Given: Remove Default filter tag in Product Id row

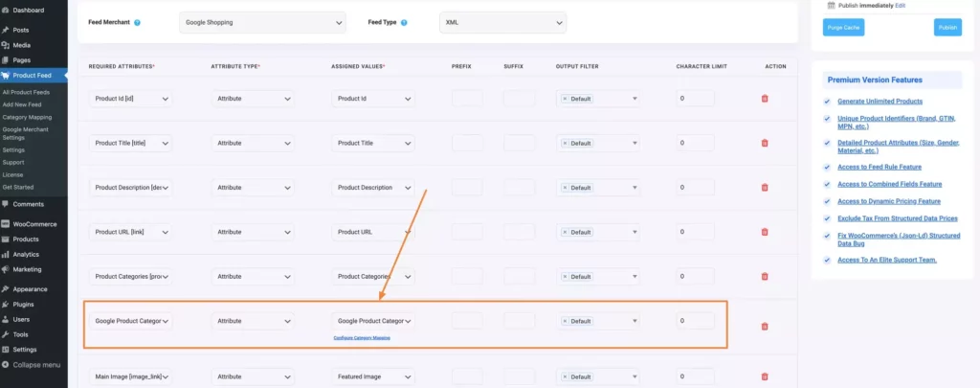Looking at the screenshot, I should (565, 99).
